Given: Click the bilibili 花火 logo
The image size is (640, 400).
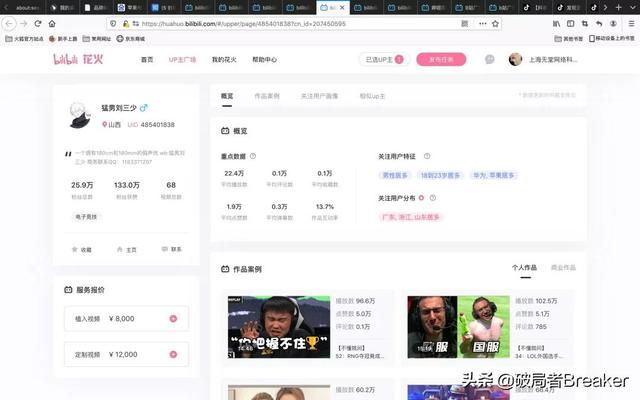Looking at the screenshot, I should click(x=79, y=59).
